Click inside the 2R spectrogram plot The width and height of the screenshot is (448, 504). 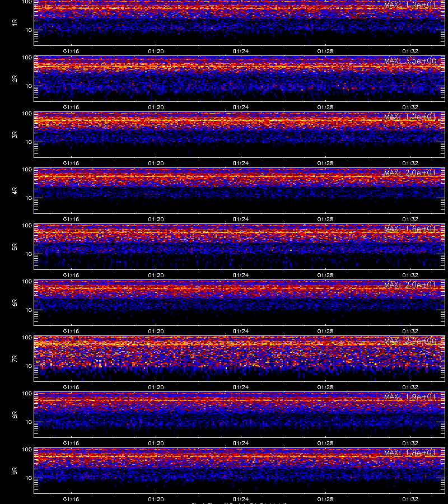pyautogui.click(x=240, y=79)
